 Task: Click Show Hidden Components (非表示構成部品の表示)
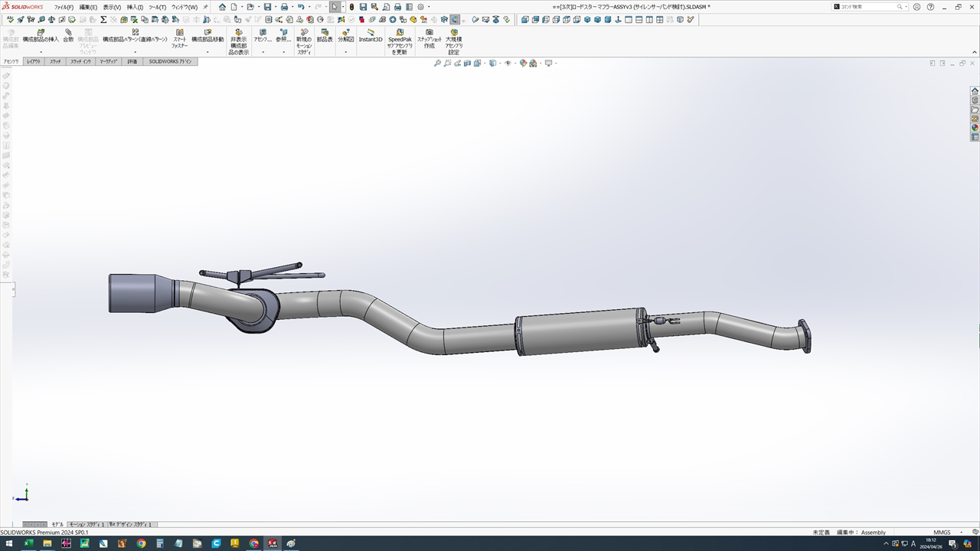239,42
